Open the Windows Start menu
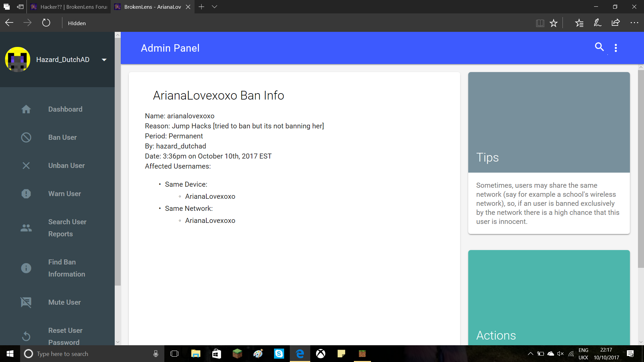644x362 pixels. pyautogui.click(x=10, y=354)
